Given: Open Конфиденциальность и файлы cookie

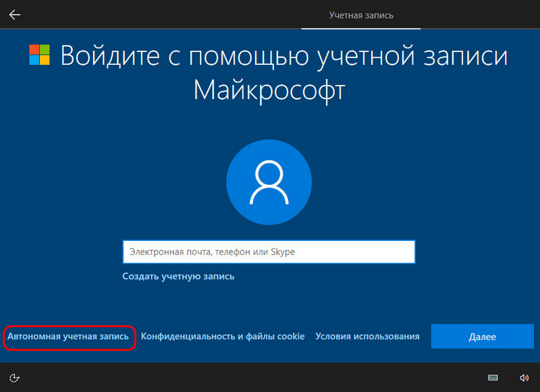Looking at the screenshot, I should coord(223,336).
